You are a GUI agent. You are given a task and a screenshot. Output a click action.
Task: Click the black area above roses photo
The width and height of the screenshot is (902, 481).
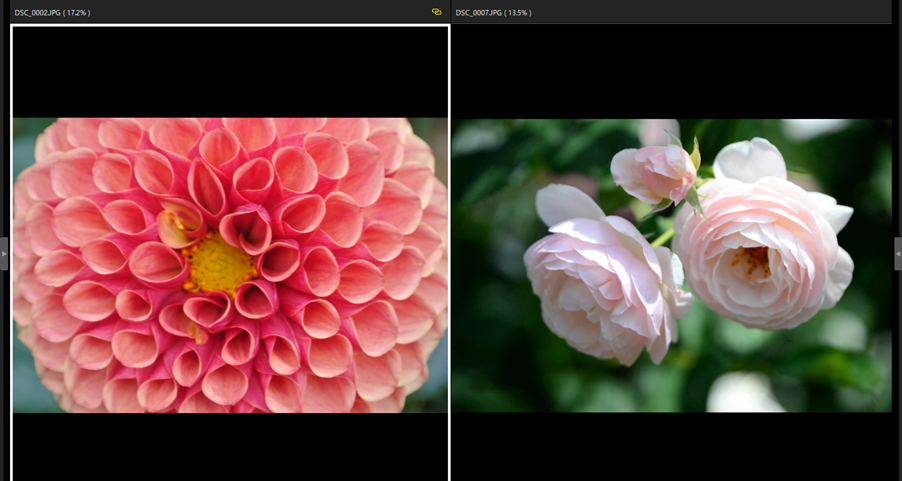[x=670, y=72]
